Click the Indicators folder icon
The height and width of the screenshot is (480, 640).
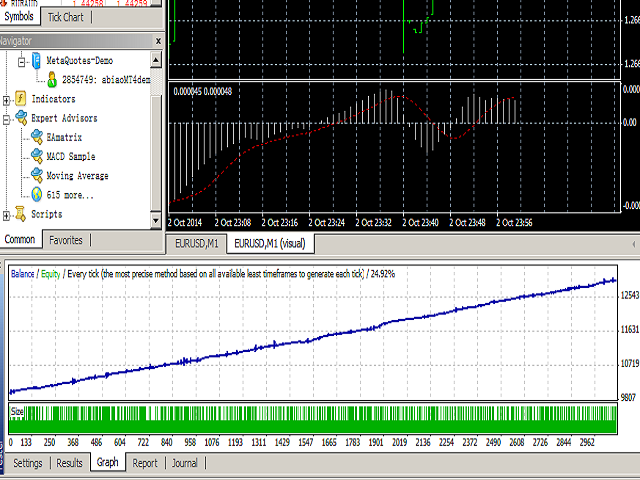pos(20,99)
